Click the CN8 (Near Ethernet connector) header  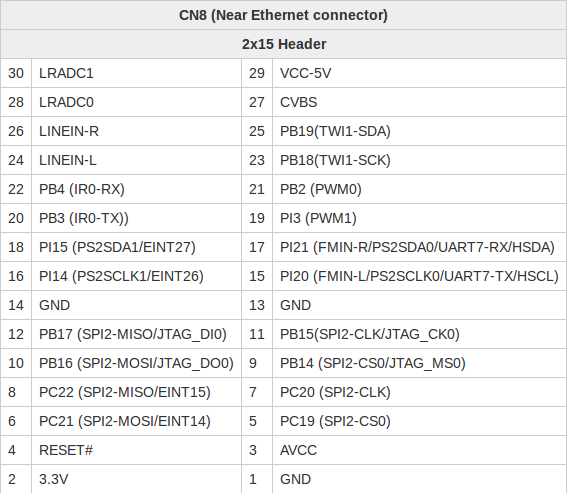284,15
